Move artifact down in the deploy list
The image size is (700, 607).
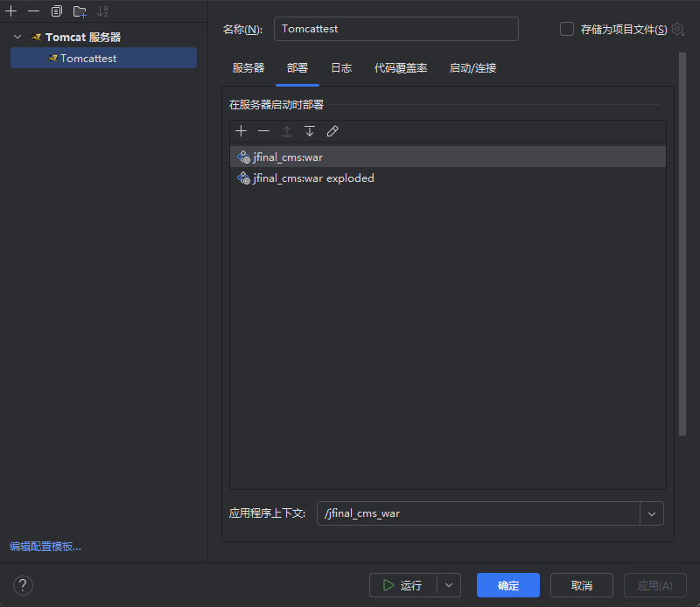[x=309, y=131]
